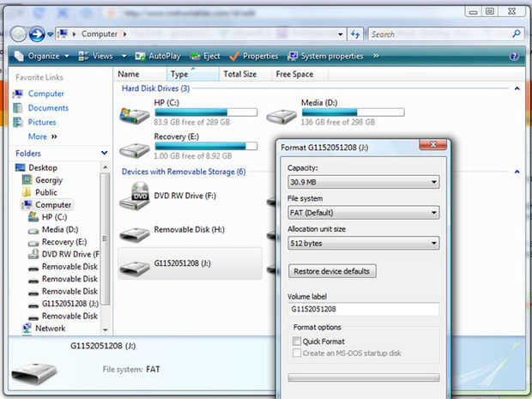Collapse the Folders pane chevron
This screenshot has width=532, height=399.
[105, 154]
